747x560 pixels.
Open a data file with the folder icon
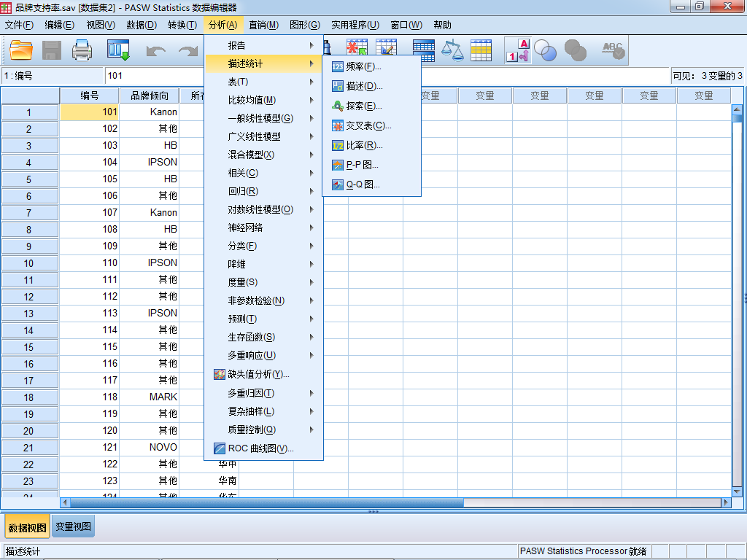point(21,50)
